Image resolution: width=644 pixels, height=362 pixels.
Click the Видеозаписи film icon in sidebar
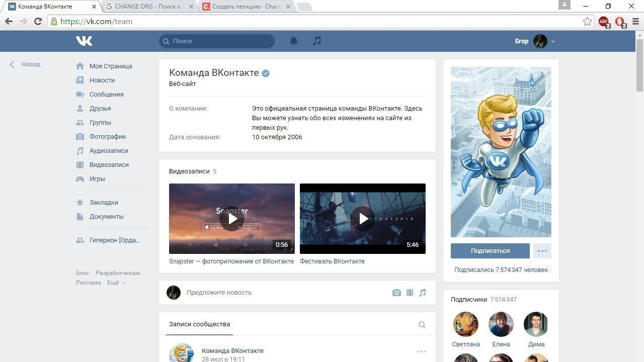pyautogui.click(x=79, y=164)
